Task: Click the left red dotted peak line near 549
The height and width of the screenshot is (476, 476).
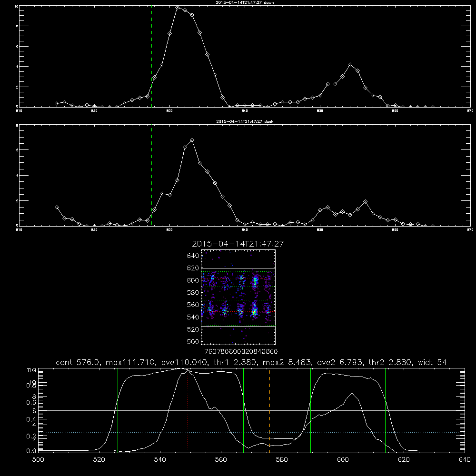Action: 188,410
